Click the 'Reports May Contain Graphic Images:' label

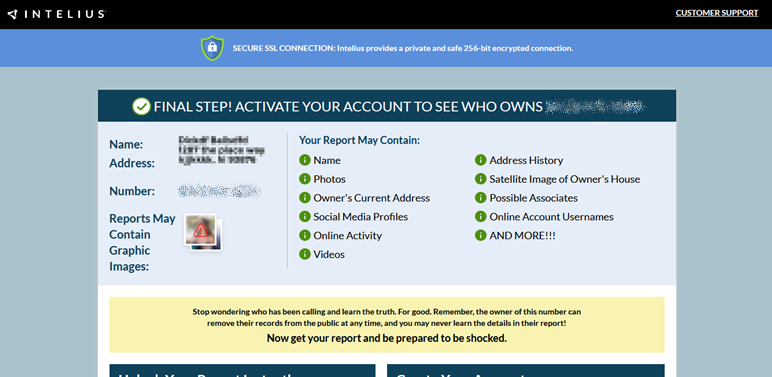[142, 242]
